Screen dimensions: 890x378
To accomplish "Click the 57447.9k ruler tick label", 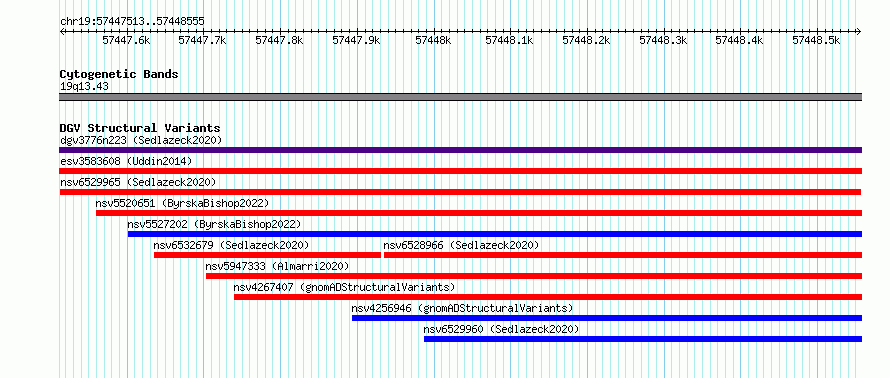I will click(356, 40).
